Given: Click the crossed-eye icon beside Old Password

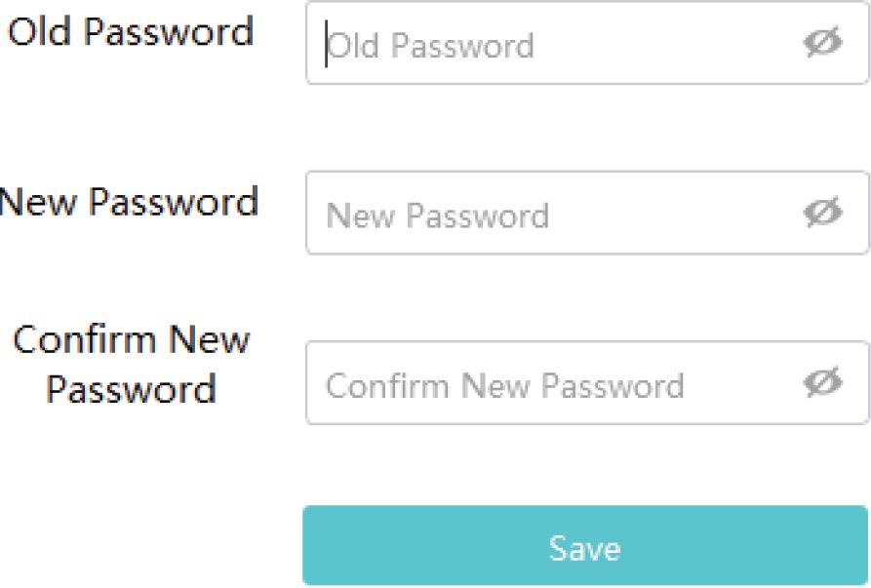Looking at the screenshot, I should [x=822, y=43].
